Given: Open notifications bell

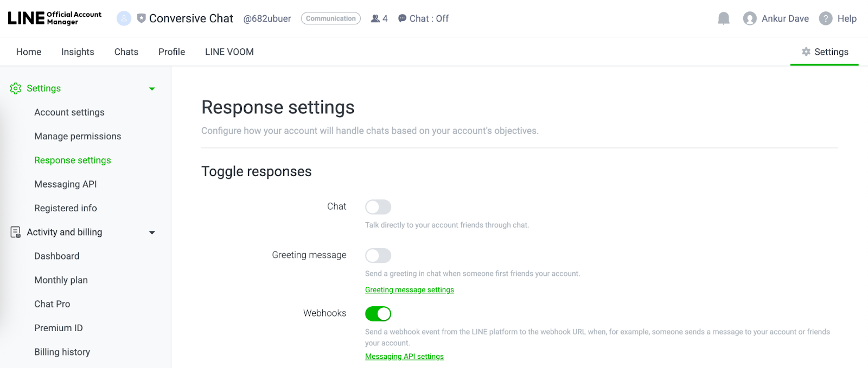Looking at the screenshot, I should pos(724,19).
